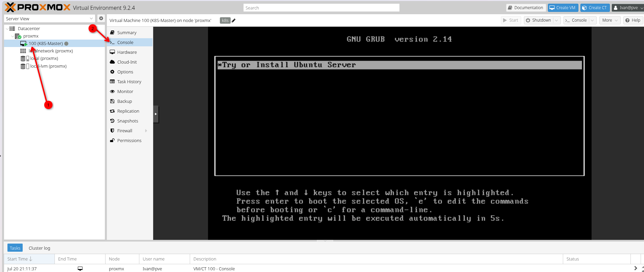
Task: Click the Create VM button
Action: (x=563, y=7)
